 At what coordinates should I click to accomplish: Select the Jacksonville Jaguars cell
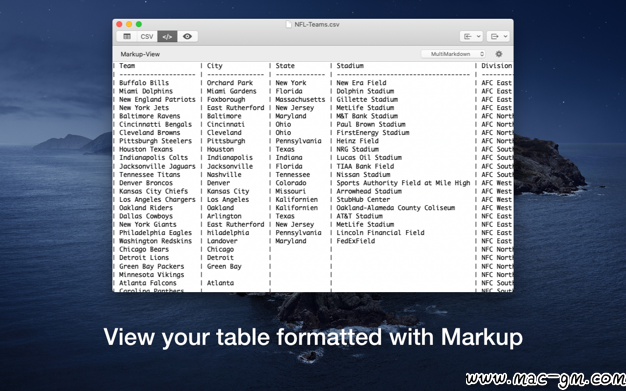[x=157, y=166]
